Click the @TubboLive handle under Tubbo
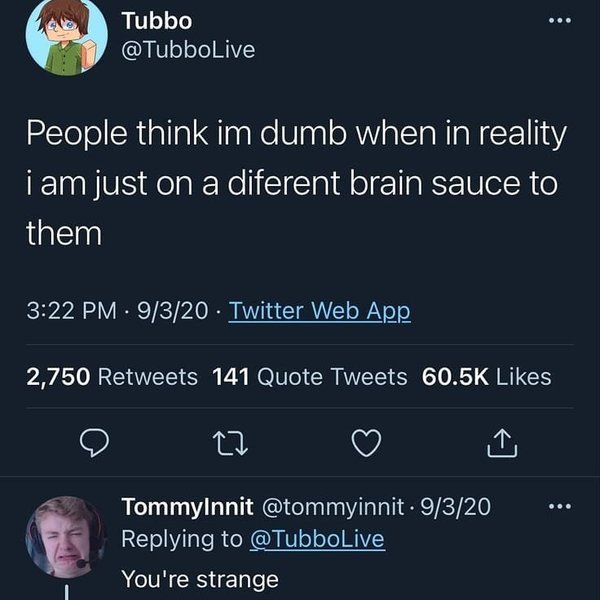This screenshot has height=600, width=600. (187, 49)
